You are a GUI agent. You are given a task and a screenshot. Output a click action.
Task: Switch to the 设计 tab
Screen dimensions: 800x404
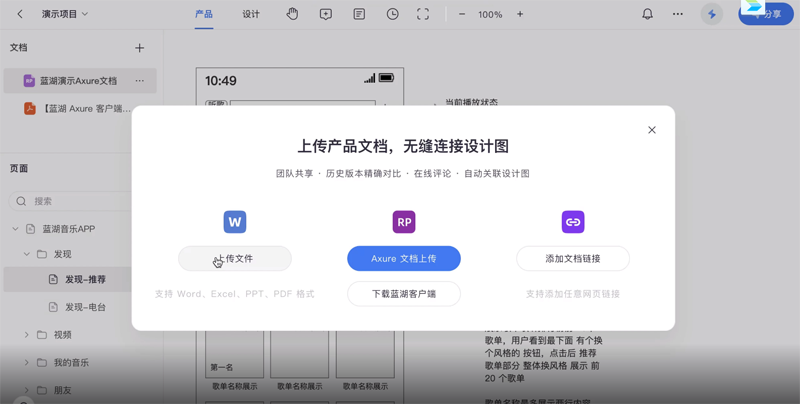click(251, 14)
